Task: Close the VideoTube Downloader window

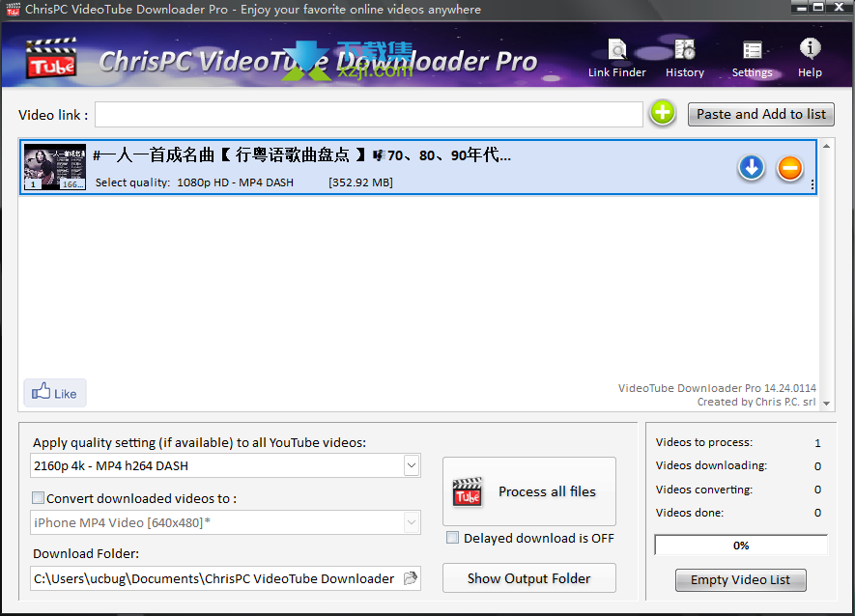Action: (x=840, y=8)
